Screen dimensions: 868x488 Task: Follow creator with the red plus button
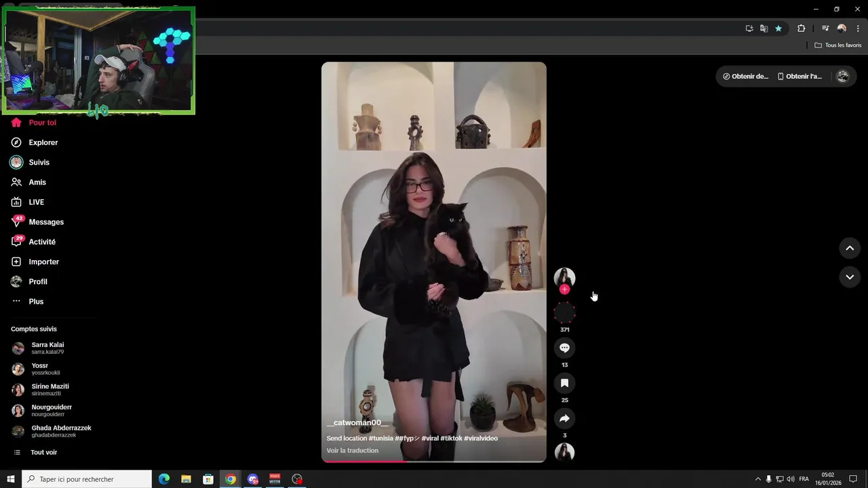(564, 289)
